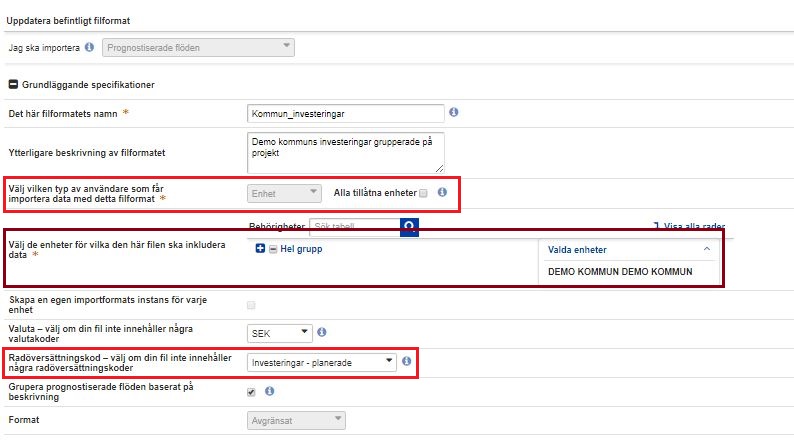The image size is (794, 443).
Task: Click the blue search icon beside 'Sök tabell'
Action: 408,228
